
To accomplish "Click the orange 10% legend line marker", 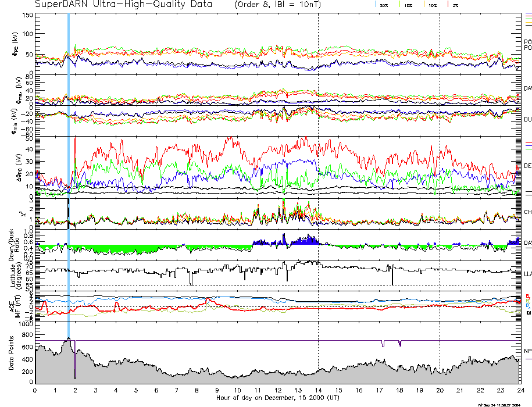I will (424, 5).
